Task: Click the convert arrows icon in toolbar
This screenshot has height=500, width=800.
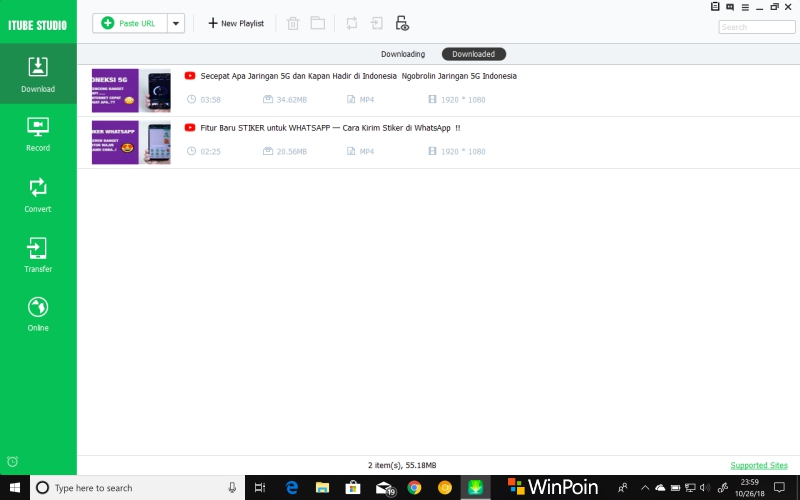Action: (x=352, y=23)
